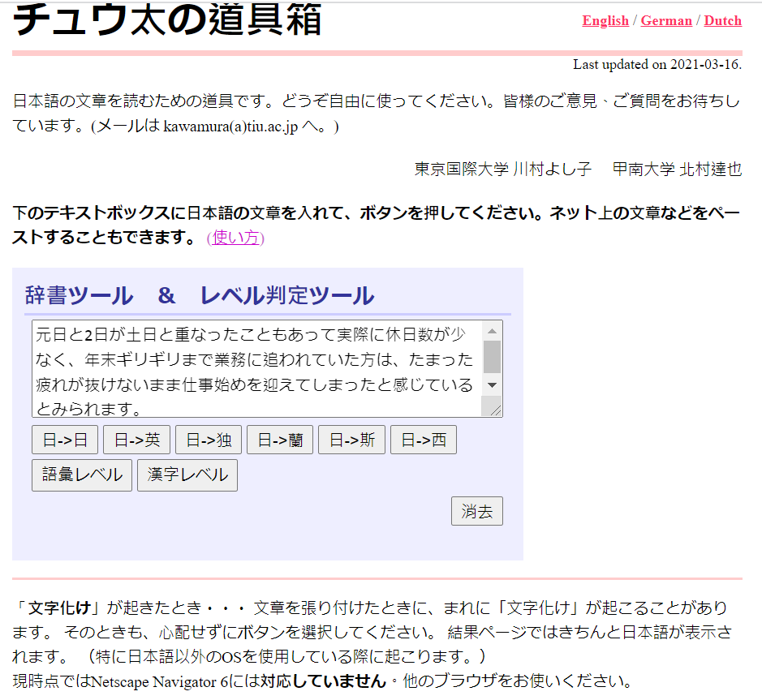This screenshot has height=700, width=762.
Task: Click the textarea resize grip corner
Action: click(495, 410)
